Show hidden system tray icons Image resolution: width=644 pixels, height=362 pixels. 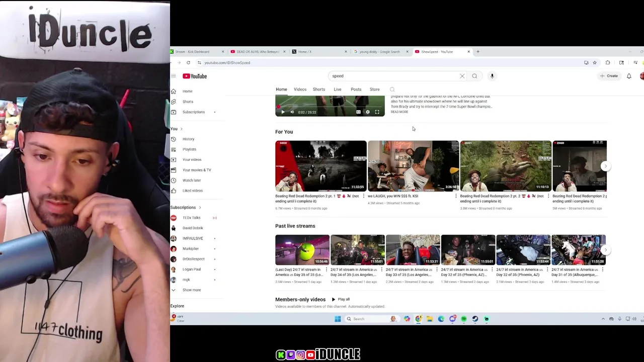(x=603, y=319)
